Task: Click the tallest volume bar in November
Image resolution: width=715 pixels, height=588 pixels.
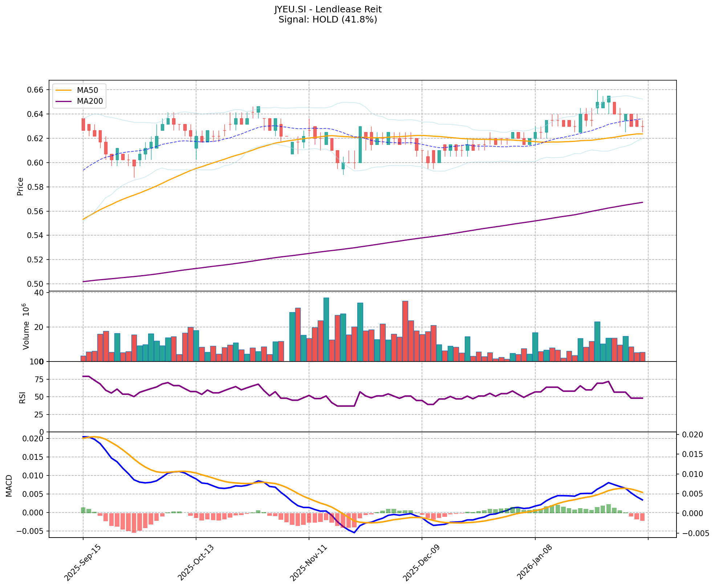Action: coord(326,329)
